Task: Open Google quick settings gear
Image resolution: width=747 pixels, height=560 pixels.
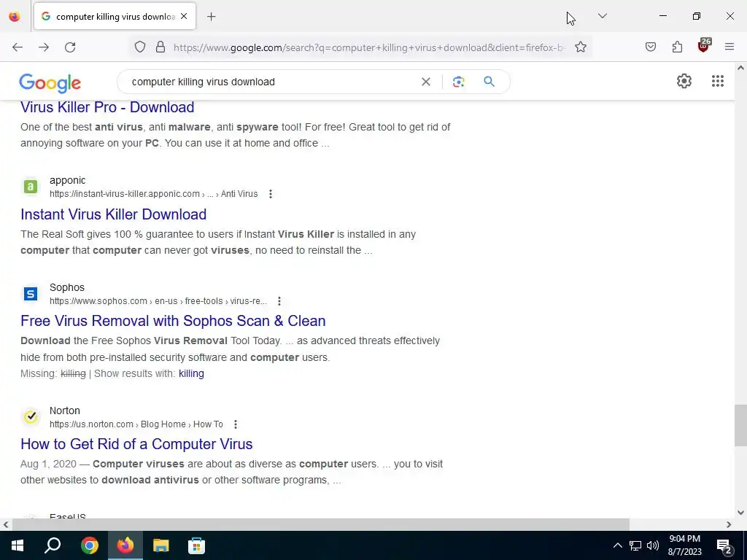Action: (684, 82)
